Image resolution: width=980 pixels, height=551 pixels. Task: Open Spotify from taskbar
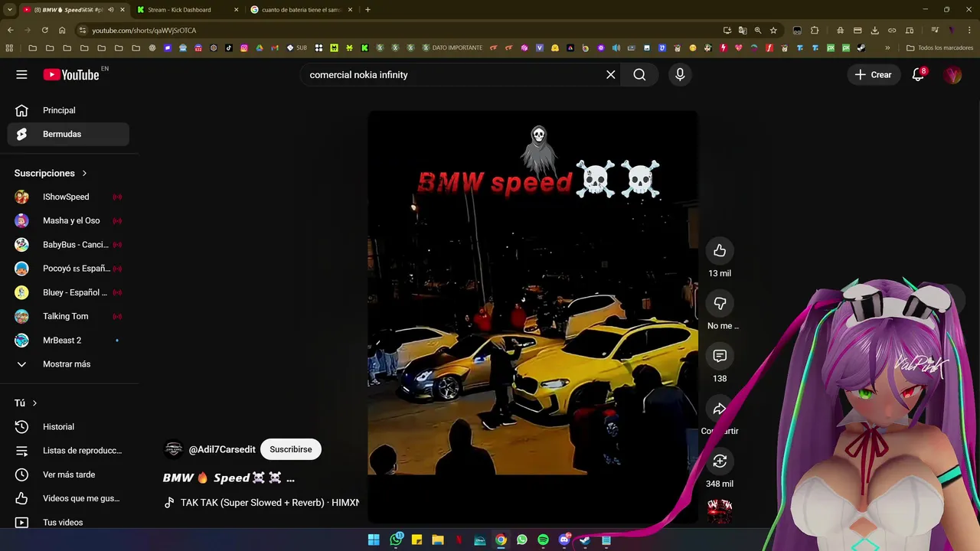[543, 540]
